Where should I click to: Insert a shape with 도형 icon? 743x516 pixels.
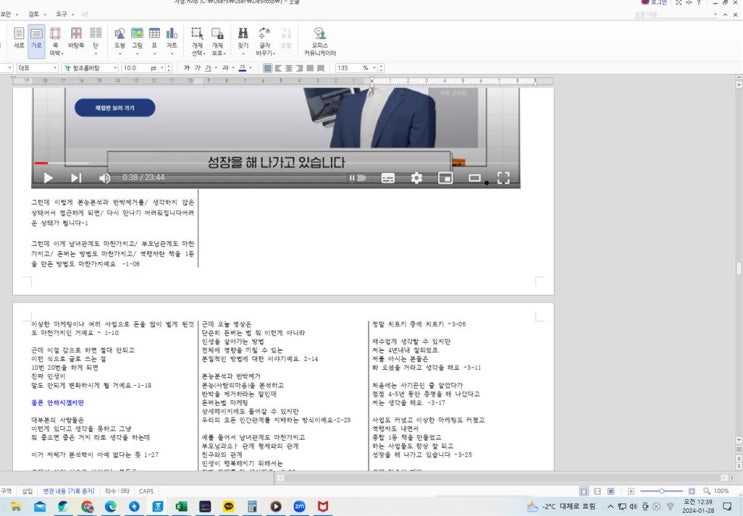[120, 38]
